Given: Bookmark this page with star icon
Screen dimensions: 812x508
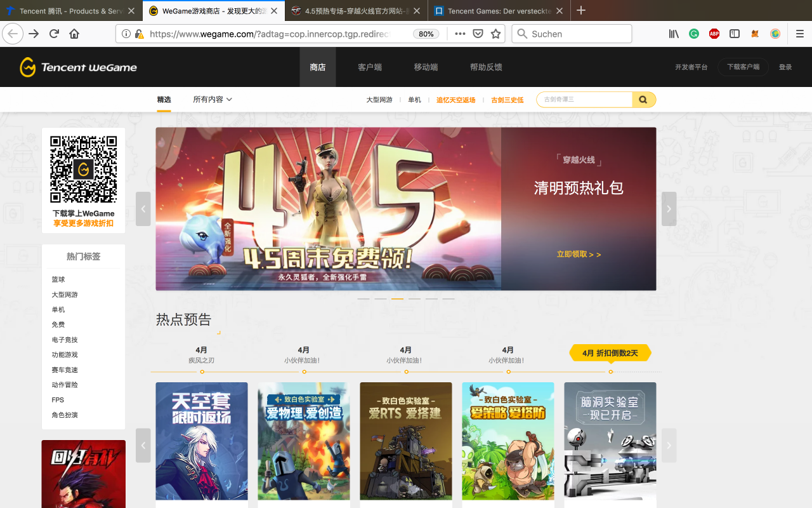Looking at the screenshot, I should (x=495, y=34).
